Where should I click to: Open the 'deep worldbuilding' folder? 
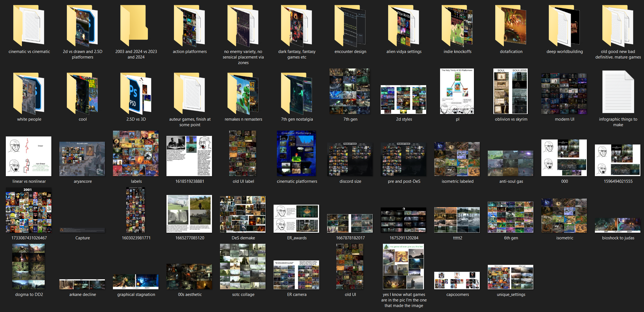(x=564, y=26)
